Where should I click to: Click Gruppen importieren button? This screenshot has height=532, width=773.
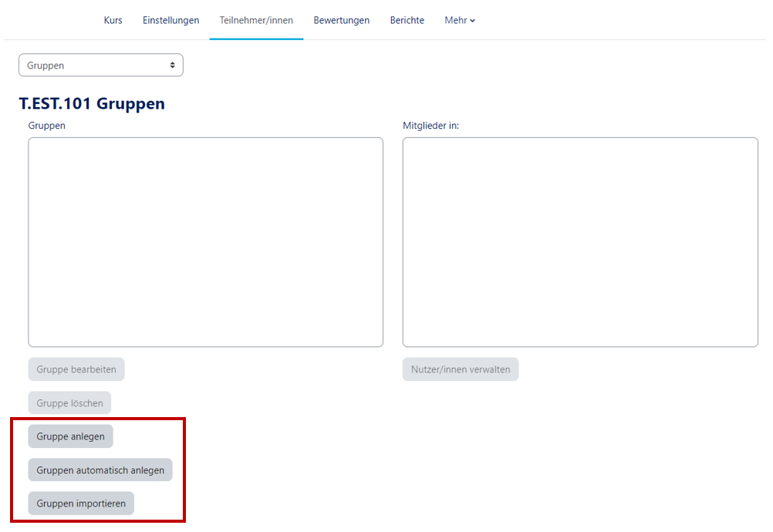click(81, 503)
